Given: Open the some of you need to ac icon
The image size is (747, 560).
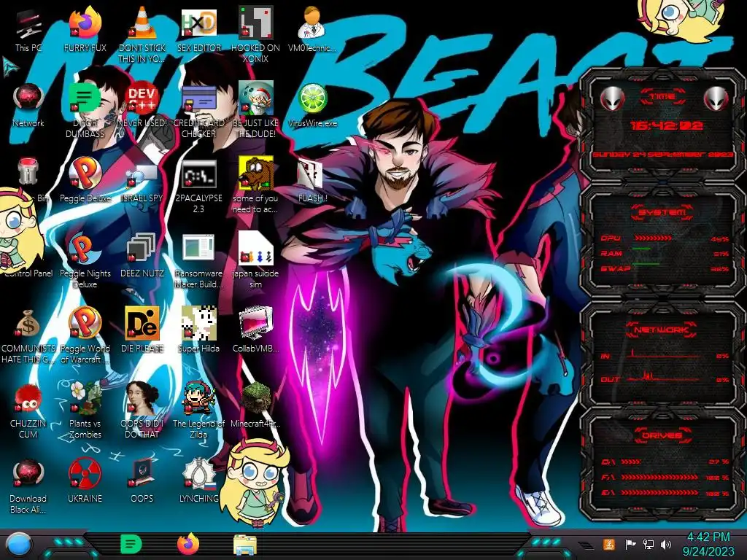Looking at the screenshot, I should pyautogui.click(x=256, y=186).
